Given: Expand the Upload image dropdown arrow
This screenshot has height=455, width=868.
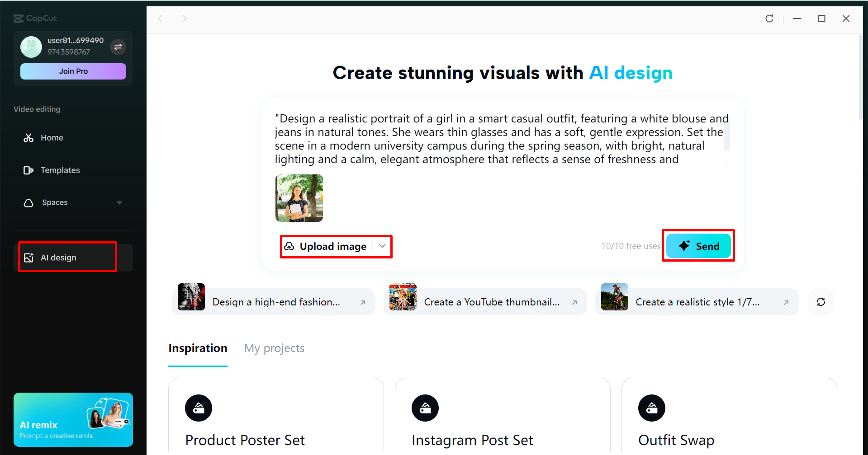Looking at the screenshot, I should [x=382, y=246].
